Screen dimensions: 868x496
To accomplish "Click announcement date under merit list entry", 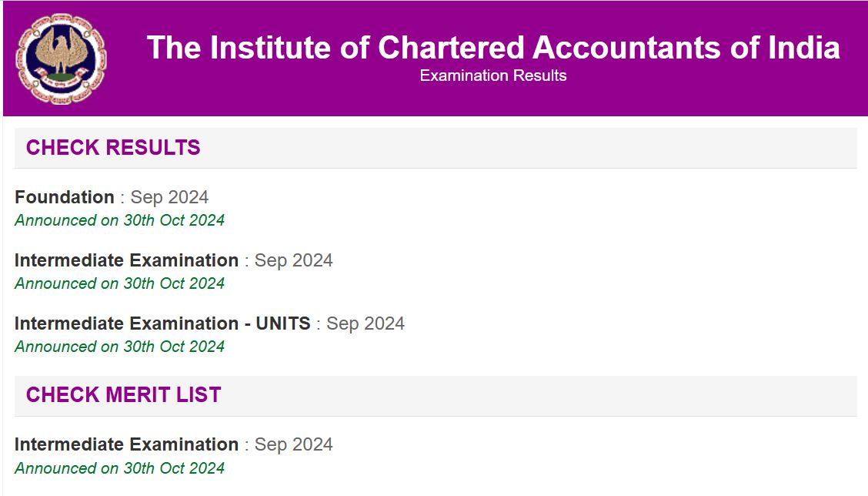I will [x=119, y=468].
